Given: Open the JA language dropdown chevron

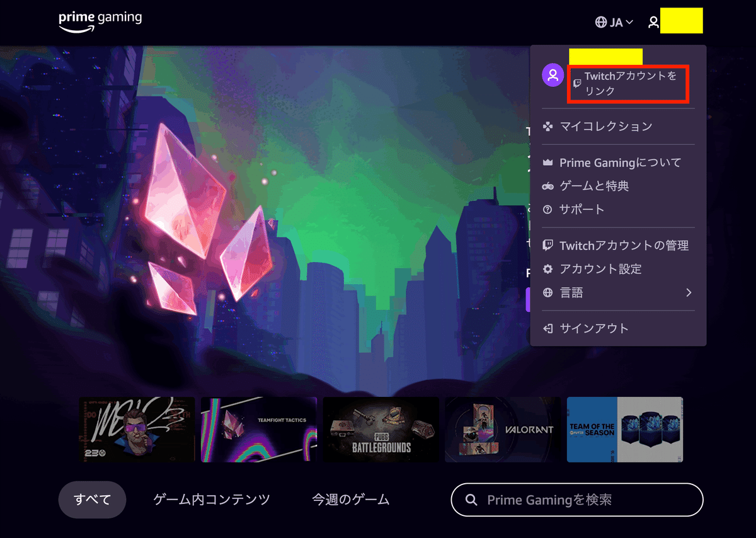Looking at the screenshot, I should pyautogui.click(x=629, y=23).
